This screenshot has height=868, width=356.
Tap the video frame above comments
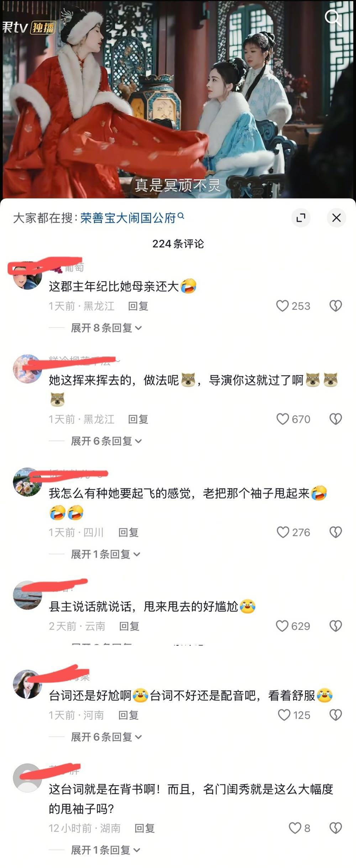[178, 100]
